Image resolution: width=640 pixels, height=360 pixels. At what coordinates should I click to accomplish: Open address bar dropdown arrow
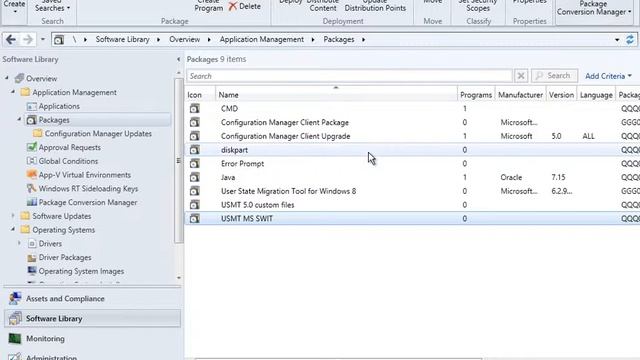tap(617, 40)
